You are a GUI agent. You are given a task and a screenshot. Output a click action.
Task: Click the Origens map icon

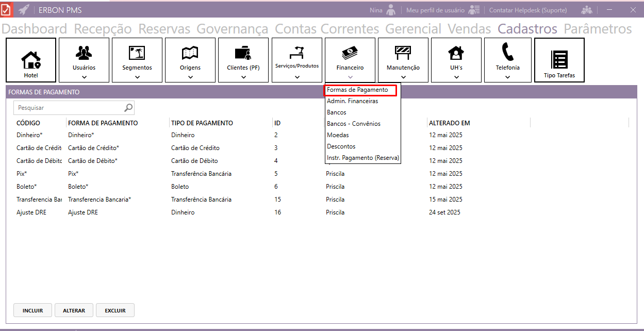[190, 52]
